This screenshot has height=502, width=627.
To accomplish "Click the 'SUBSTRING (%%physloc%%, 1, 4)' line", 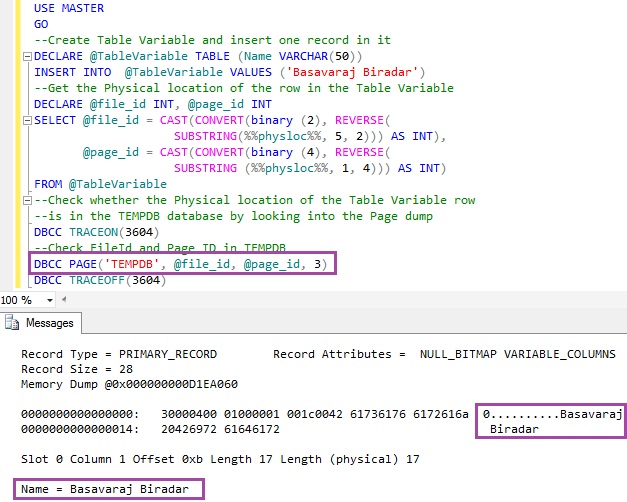I will [x=310, y=168].
